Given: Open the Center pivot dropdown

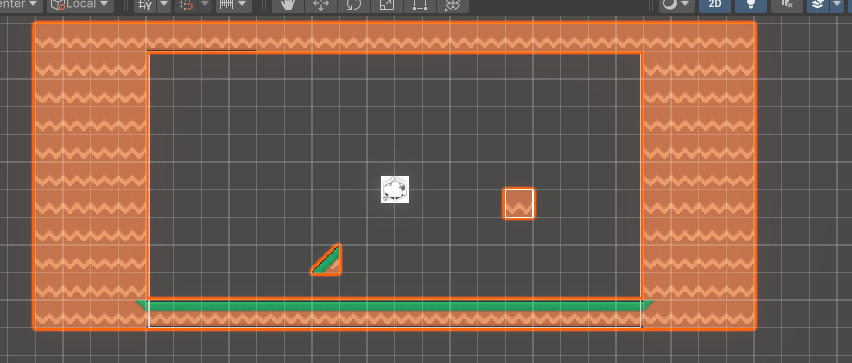Looking at the screenshot, I should coord(21,5).
